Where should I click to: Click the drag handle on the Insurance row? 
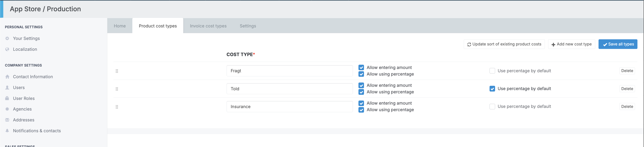(x=117, y=107)
